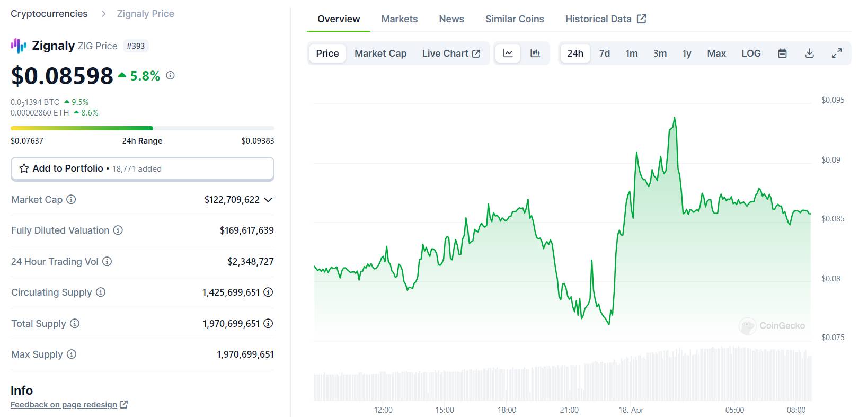The image size is (868, 417).
Task: Click the download chart data icon
Action: (x=809, y=53)
